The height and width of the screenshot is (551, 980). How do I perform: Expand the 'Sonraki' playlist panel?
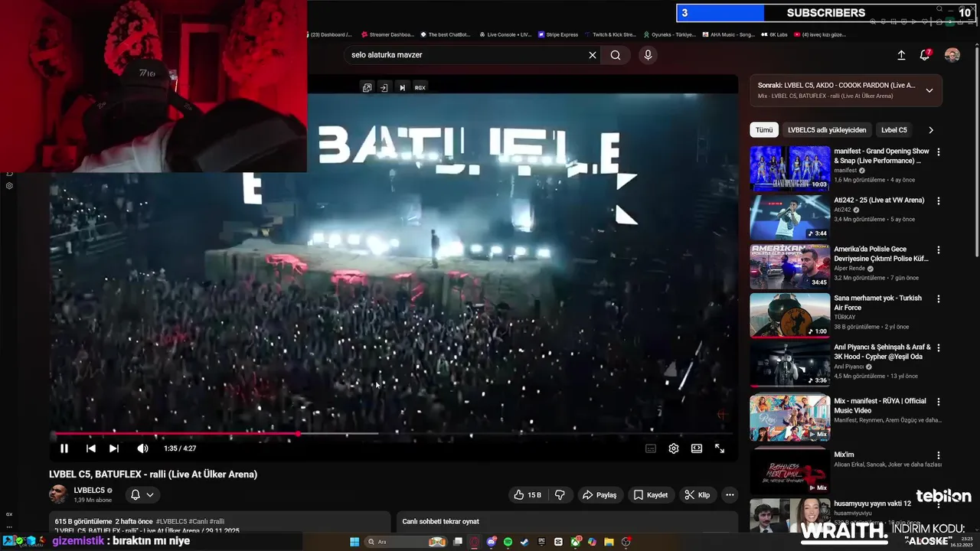(x=929, y=90)
